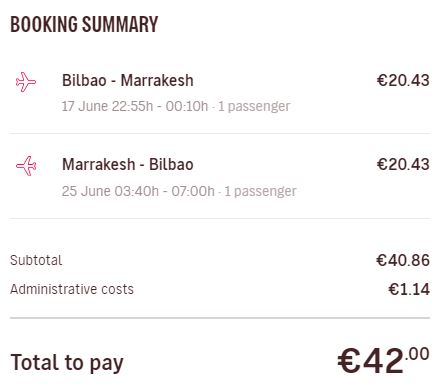Click the divider line above Total to pay
The width and height of the screenshot is (445, 389).
click(x=220, y=318)
